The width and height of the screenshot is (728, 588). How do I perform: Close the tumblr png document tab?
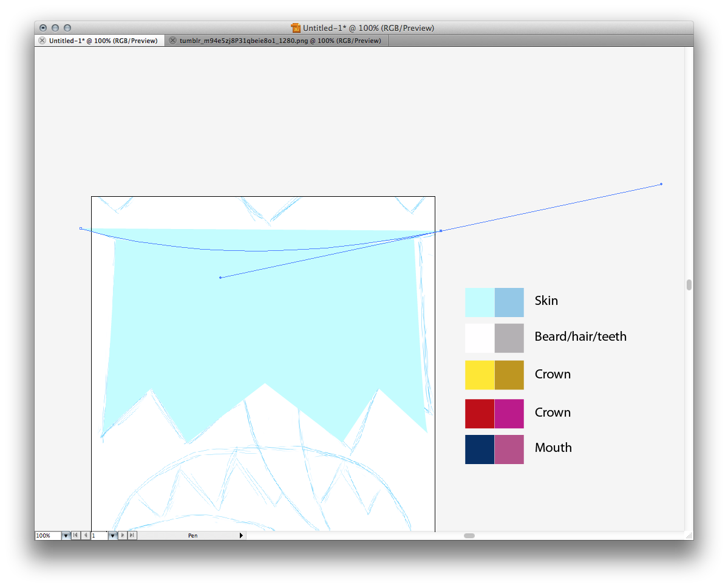pyautogui.click(x=172, y=41)
